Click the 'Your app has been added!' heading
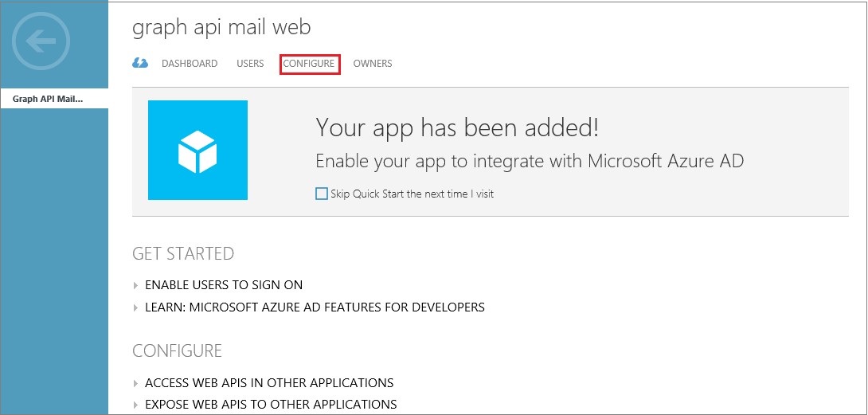Screen dimensions: 868x415 coord(457,128)
